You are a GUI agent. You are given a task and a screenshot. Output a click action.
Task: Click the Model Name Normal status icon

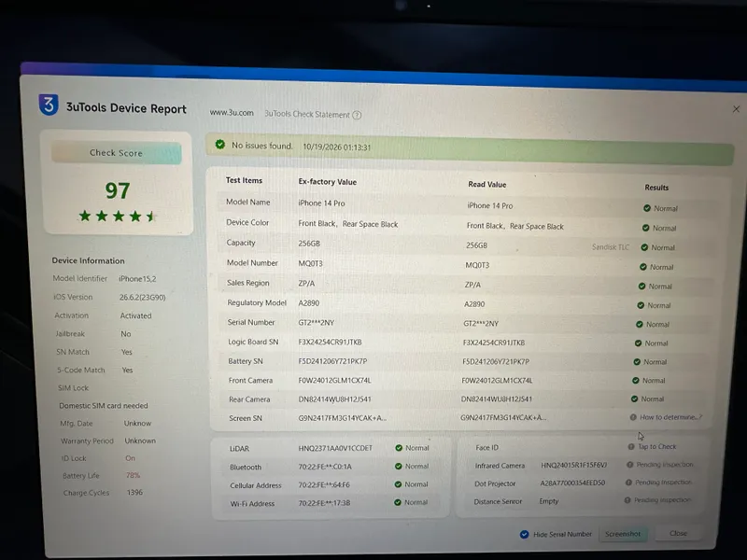[x=647, y=208]
